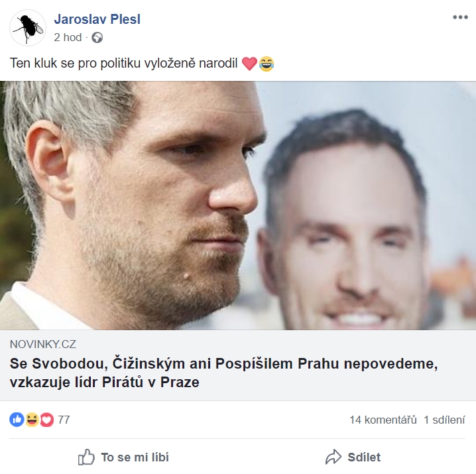
Task: Open the 77 reactions count
Action: click(64, 420)
